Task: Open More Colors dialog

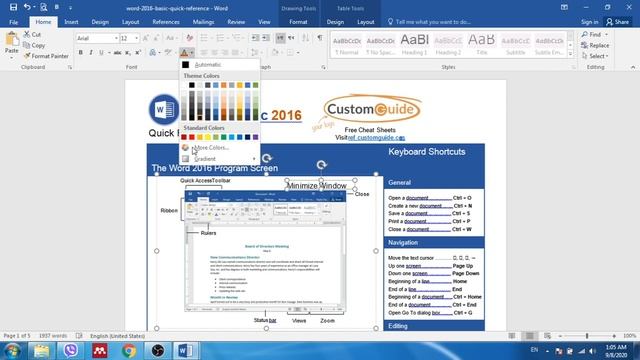Action: 220,147
